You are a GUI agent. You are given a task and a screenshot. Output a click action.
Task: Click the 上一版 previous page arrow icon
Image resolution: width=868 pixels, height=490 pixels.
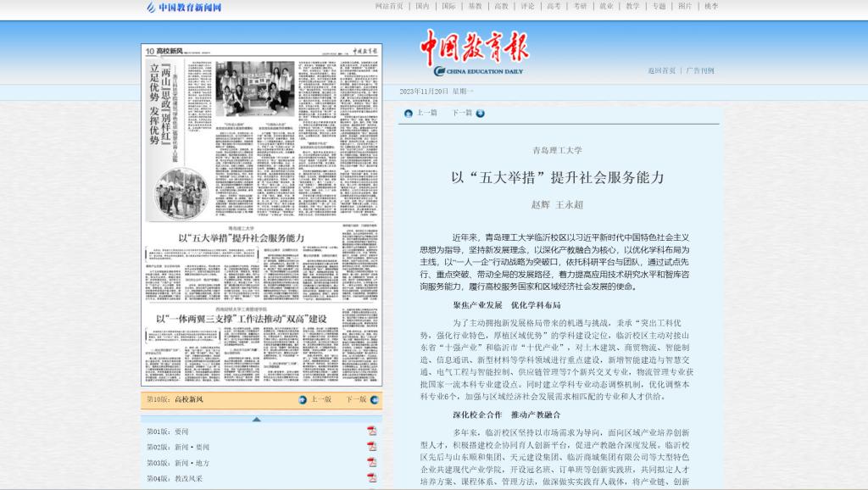[303, 399]
